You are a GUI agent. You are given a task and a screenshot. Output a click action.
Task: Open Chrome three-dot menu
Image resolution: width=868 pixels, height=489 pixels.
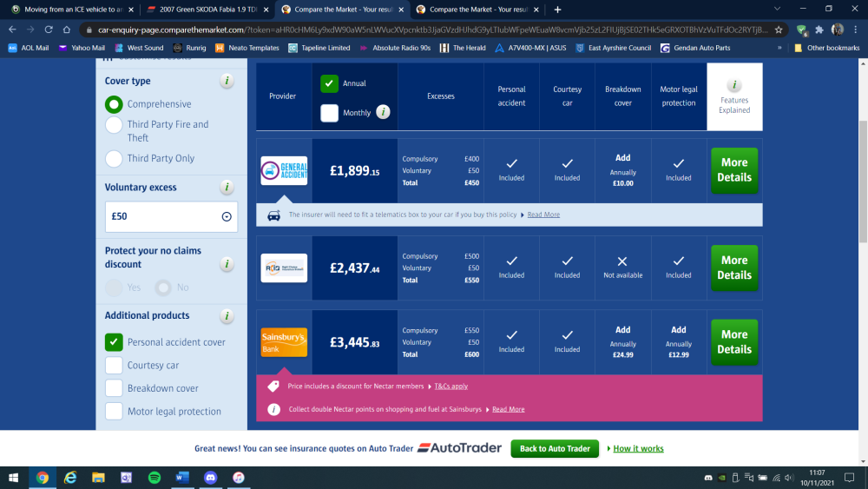click(855, 30)
